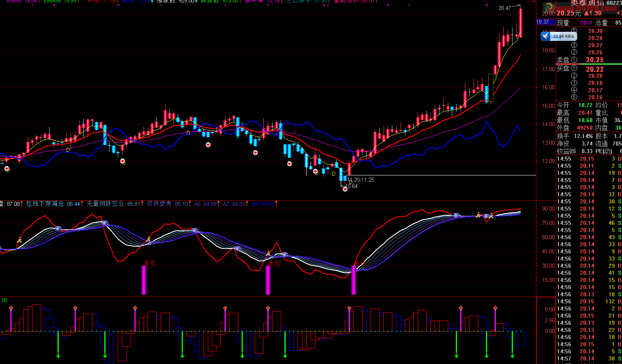Click the 20.47 high annotation on the chart
Screen dimensions: 622x364
tap(505, 8)
